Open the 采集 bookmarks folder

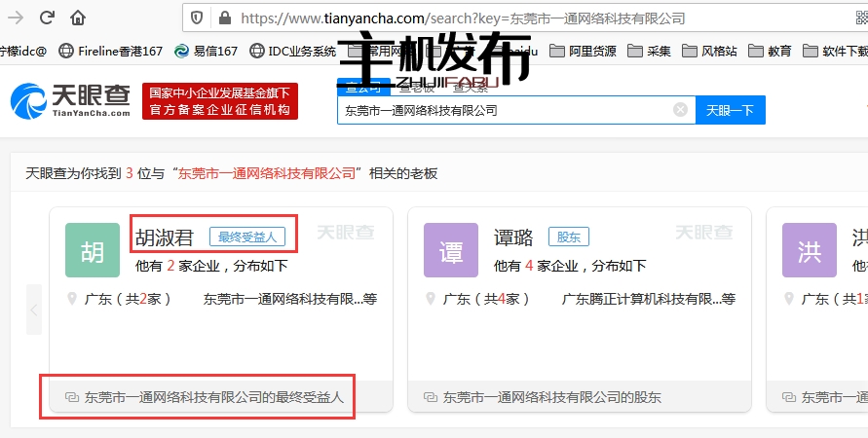click(649, 51)
